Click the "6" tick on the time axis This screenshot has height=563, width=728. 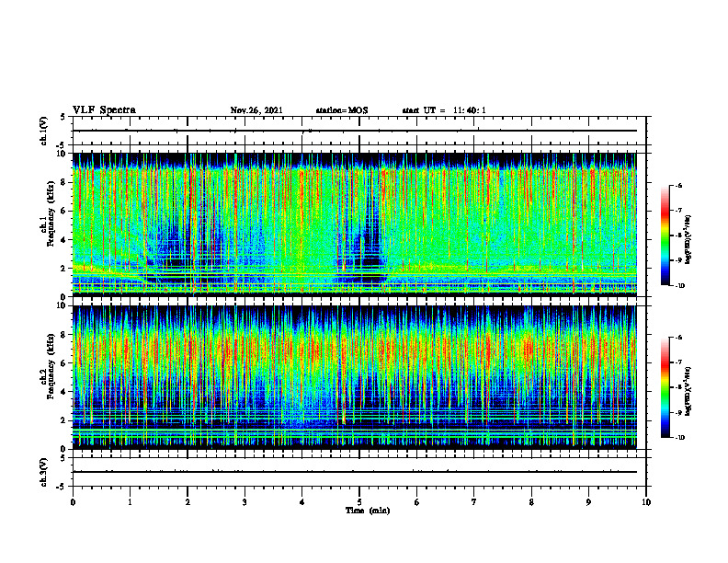[x=416, y=502]
